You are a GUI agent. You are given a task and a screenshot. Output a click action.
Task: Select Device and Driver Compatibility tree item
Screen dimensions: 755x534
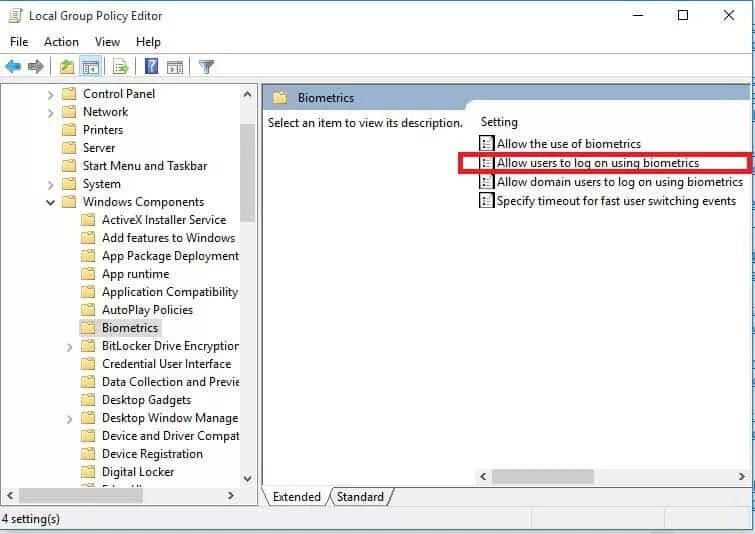click(170, 435)
